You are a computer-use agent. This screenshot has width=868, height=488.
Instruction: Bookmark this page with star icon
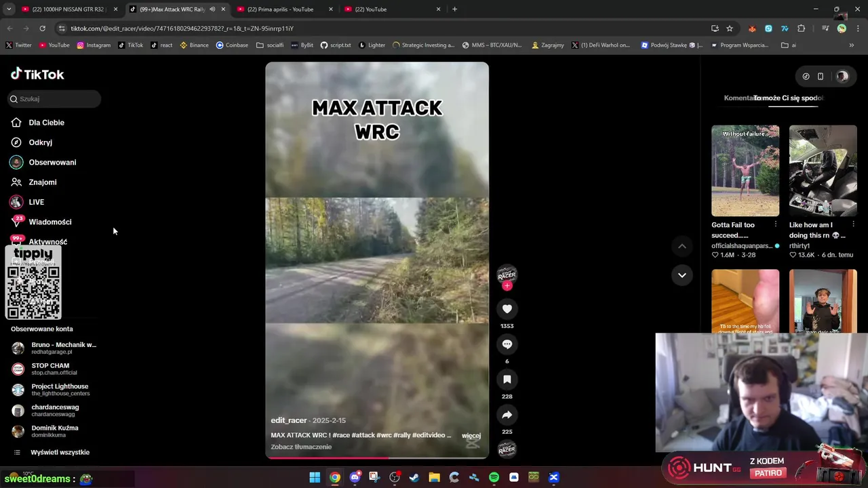730,28
